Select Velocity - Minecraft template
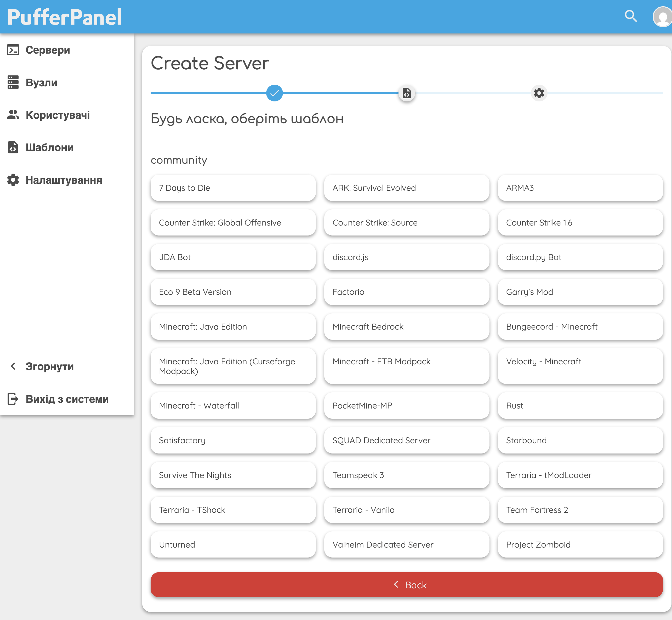The height and width of the screenshot is (620, 672). click(x=580, y=366)
